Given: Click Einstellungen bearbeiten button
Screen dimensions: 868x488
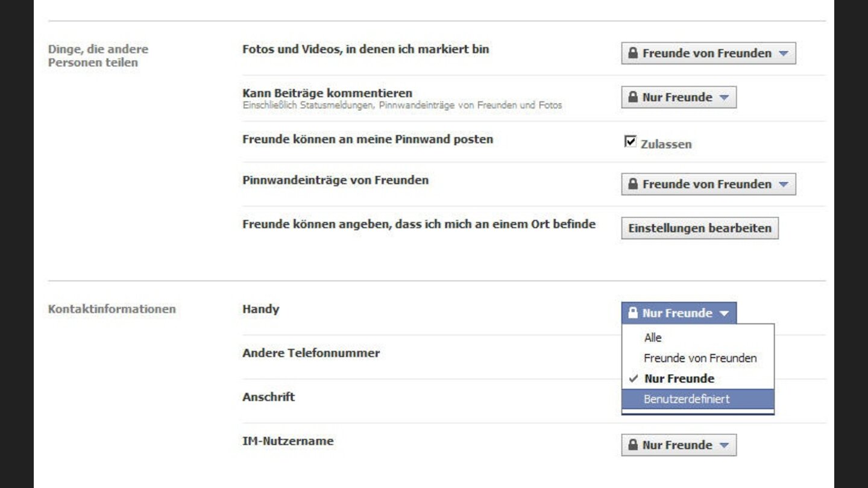Looking at the screenshot, I should point(700,228).
